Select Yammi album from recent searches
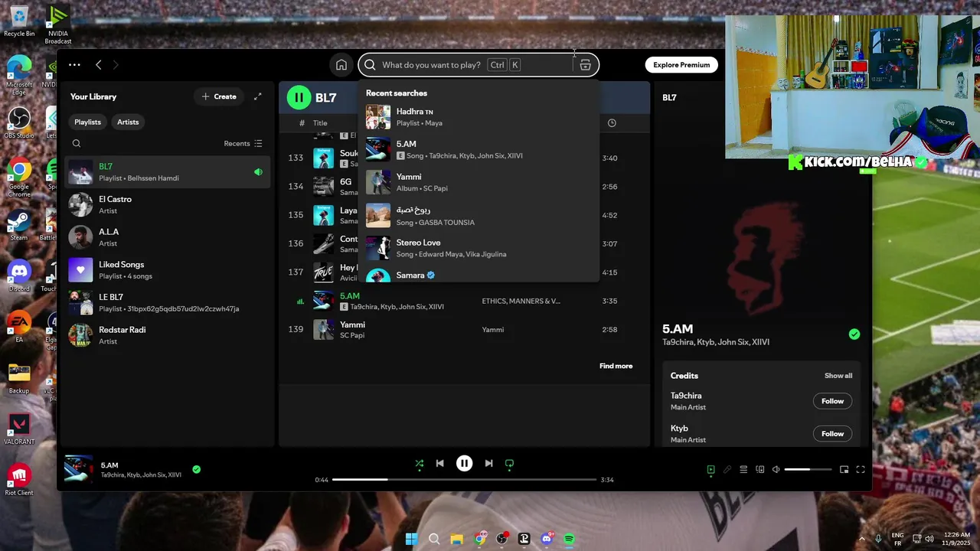 [x=479, y=182]
